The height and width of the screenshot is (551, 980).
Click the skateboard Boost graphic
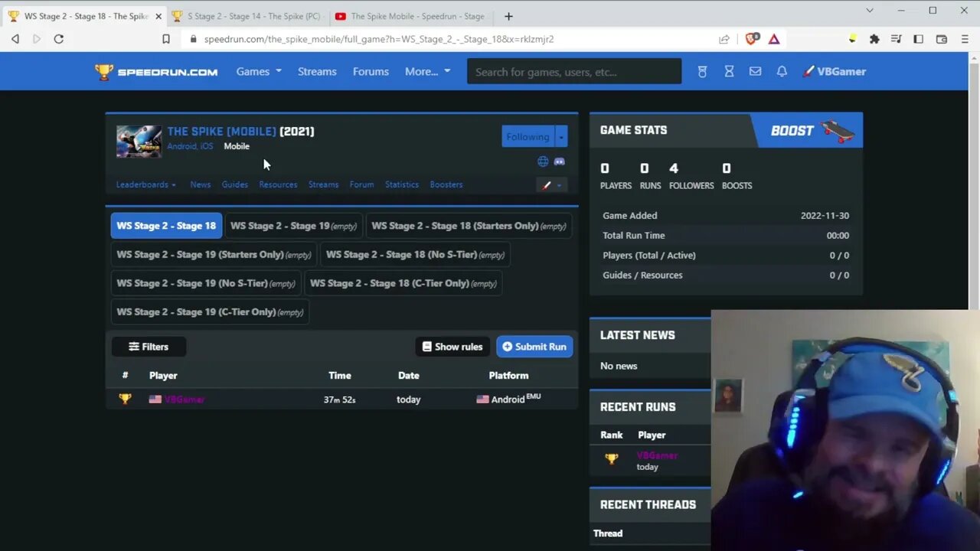pyautogui.click(x=837, y=131)
